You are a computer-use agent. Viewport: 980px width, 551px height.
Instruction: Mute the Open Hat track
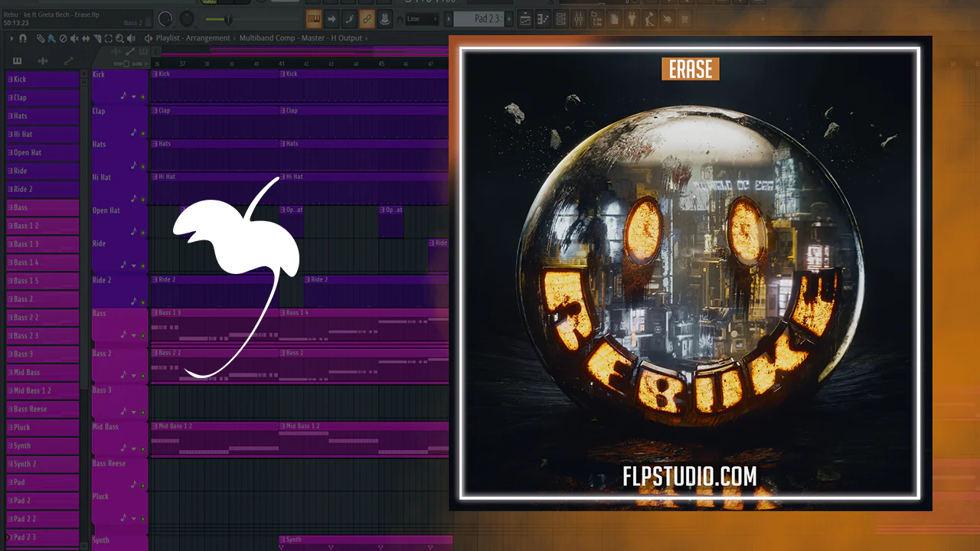click(143, 232)
